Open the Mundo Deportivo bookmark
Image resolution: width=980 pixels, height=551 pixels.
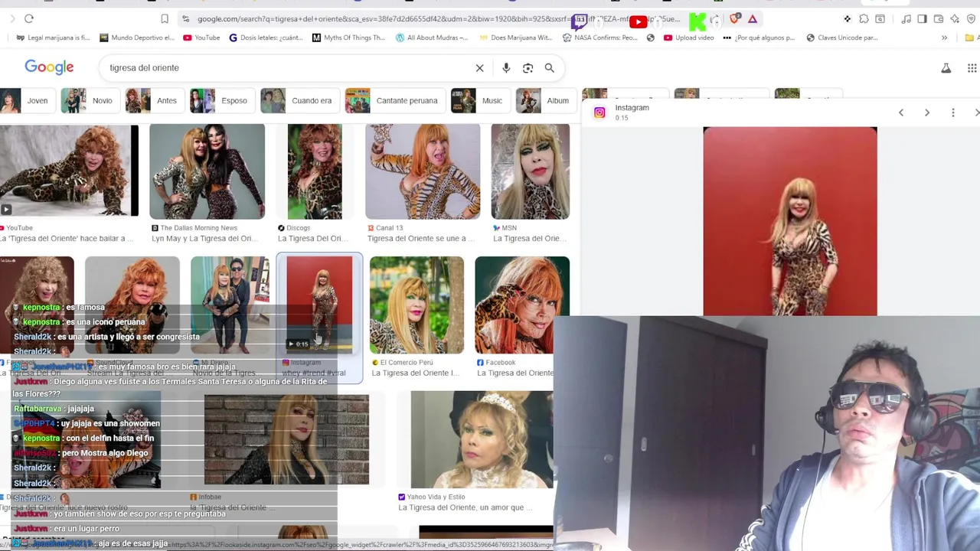click(136, 37)
